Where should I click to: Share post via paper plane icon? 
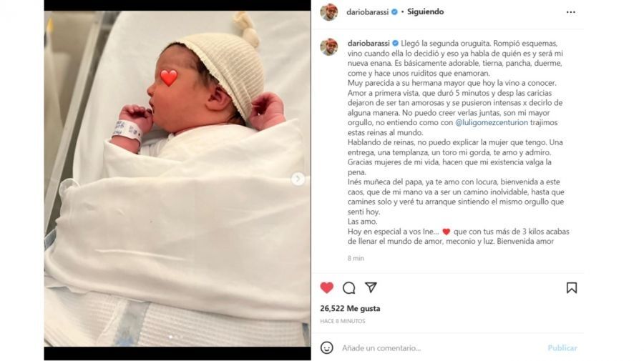(x=371, y=287)
